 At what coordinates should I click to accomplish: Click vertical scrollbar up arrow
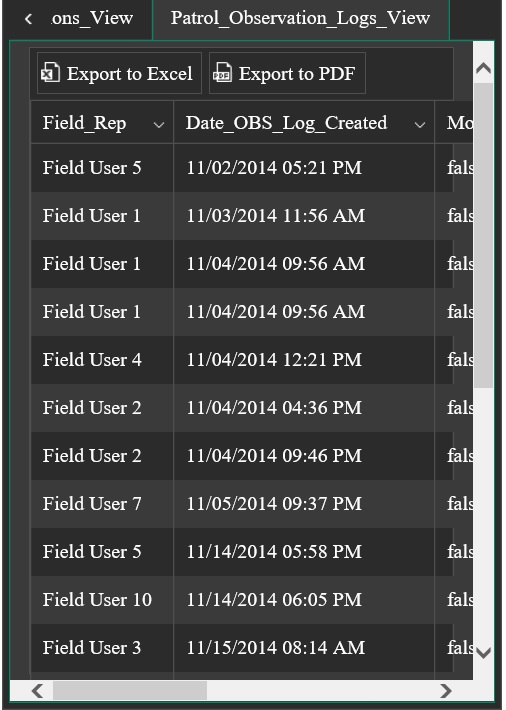(483, 68)
